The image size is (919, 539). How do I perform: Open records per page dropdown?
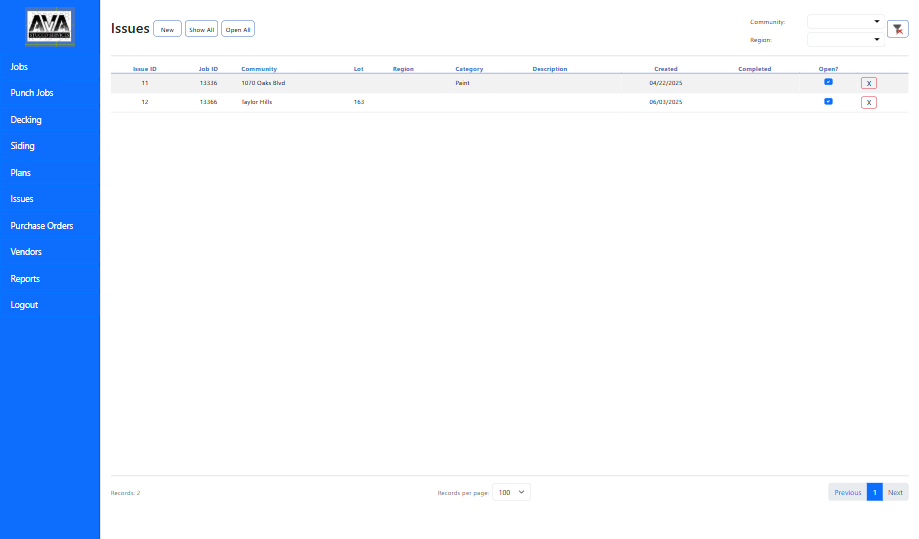click(511, 492)
